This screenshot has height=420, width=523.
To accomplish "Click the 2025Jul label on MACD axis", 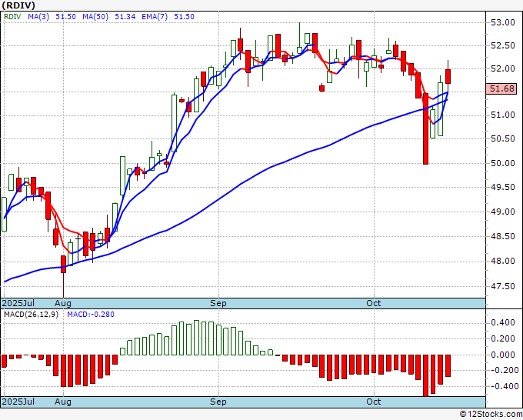I will click(18, 402).
